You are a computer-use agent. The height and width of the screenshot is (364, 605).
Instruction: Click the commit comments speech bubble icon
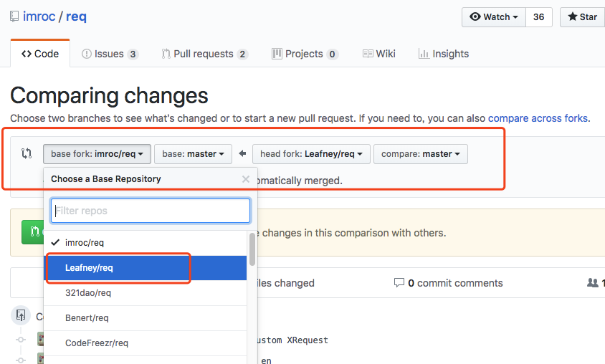point(399,283)
